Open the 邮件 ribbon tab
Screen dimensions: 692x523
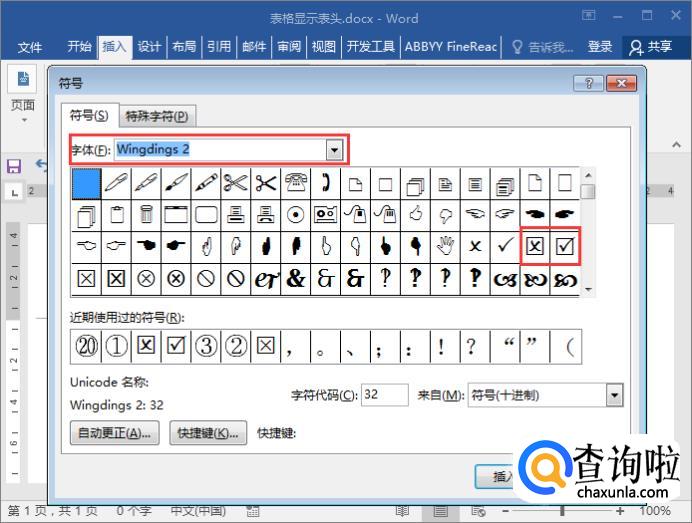click(254, 46)
